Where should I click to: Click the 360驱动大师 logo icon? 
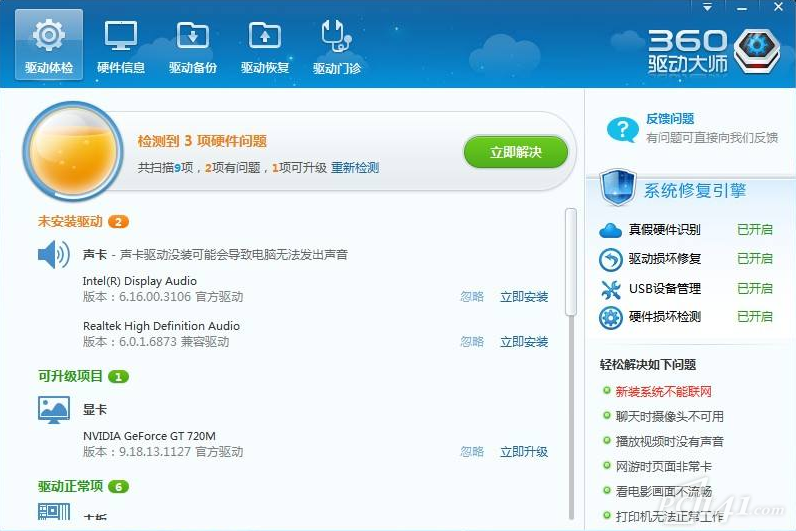[x=756, y=51]
